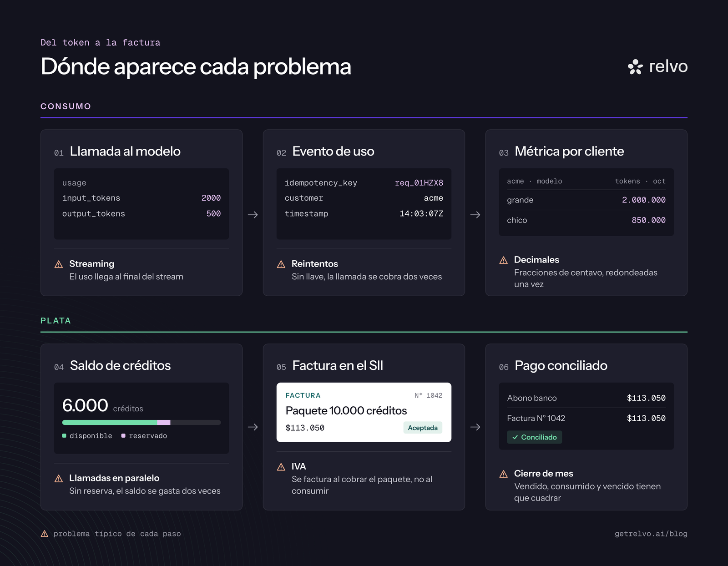The image size is (728, 566).
Task: Click the output_tokens value 500
Action: pos(213,213)
